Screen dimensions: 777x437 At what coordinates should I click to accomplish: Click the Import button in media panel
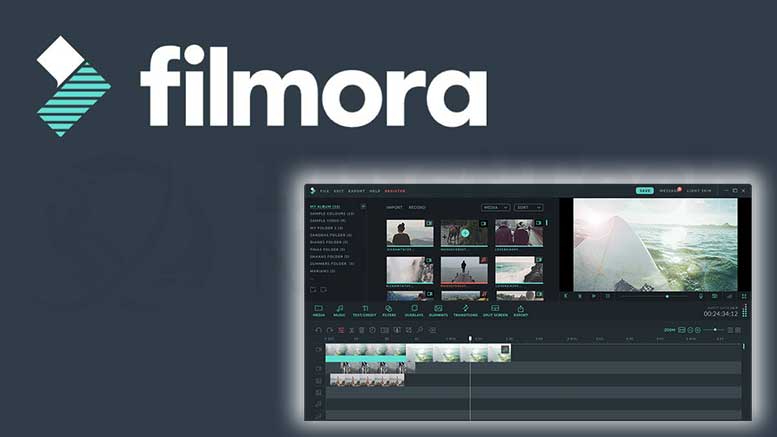click(394, 207)
